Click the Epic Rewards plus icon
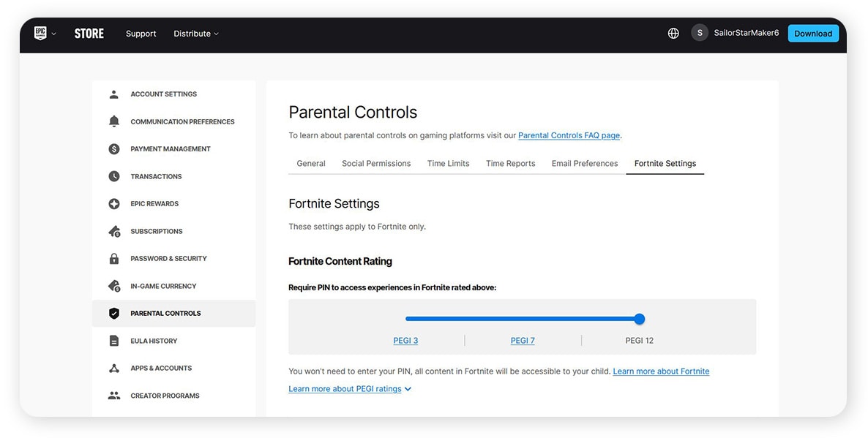The height and width of the screenshot is (438, 868). pos(114,203)
